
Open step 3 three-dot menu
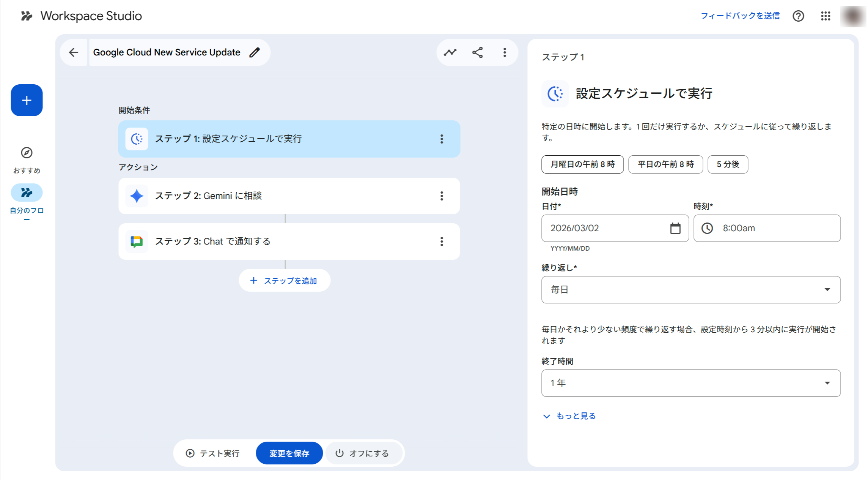[x=442, y=242]
